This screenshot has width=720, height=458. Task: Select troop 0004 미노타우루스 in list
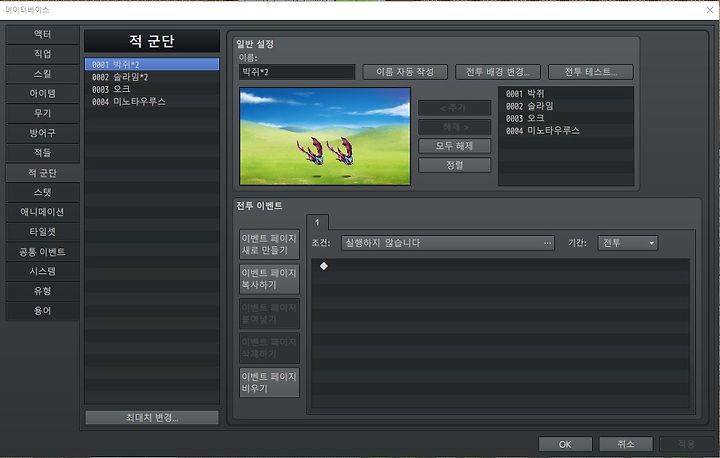pos(152,102)
